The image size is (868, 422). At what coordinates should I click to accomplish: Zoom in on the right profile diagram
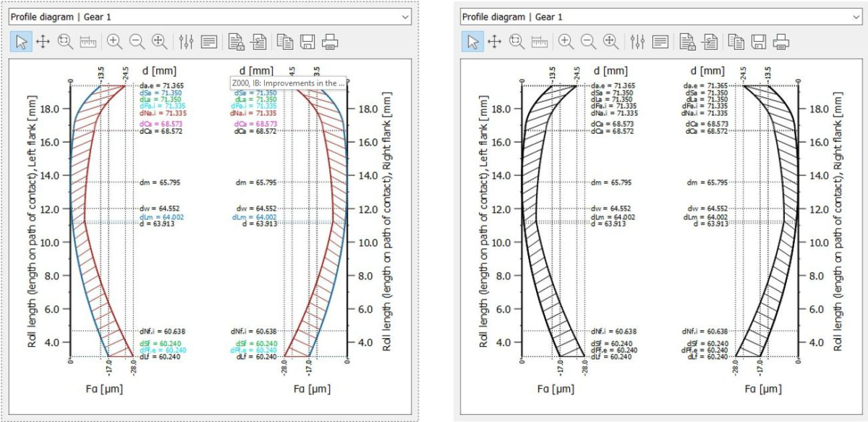point(566,42)
